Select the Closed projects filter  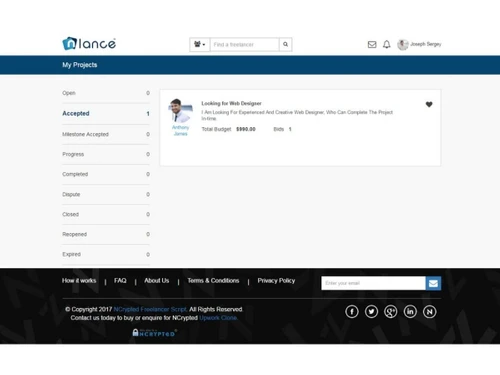[x=106, y=214]
